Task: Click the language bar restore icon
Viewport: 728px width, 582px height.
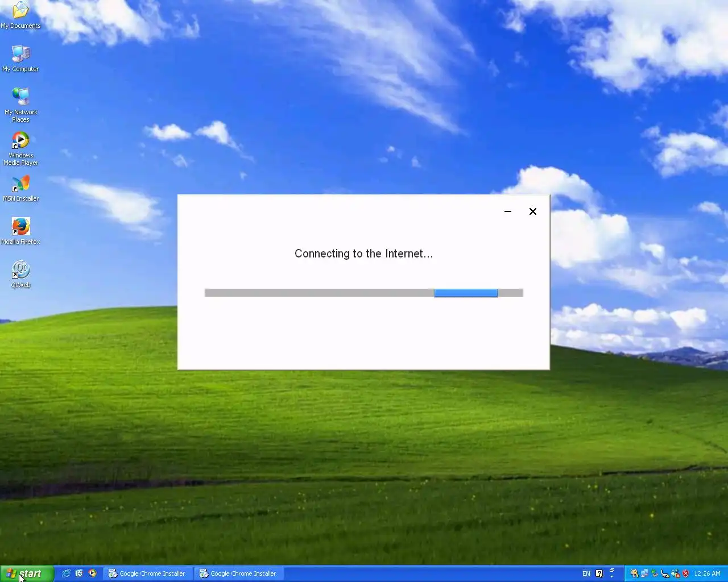Action: coord(612,570)
